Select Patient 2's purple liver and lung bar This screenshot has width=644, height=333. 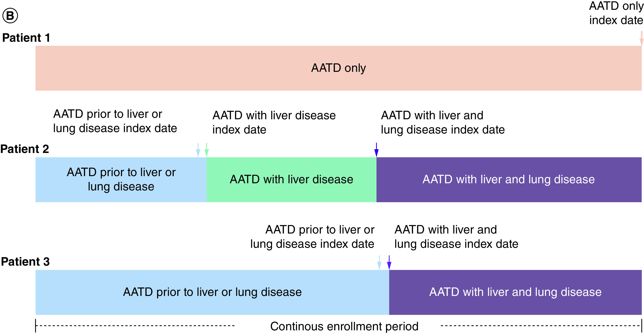pos(509,180)
